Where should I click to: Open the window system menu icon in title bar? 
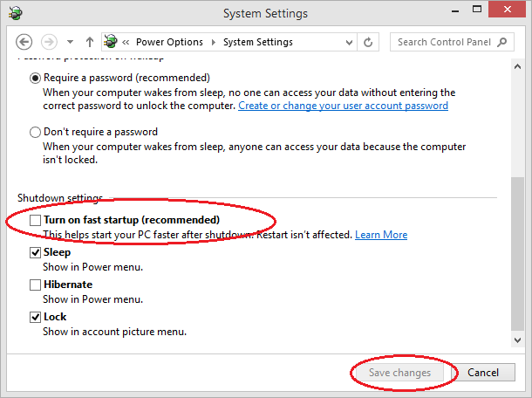[x=16, y=13]
